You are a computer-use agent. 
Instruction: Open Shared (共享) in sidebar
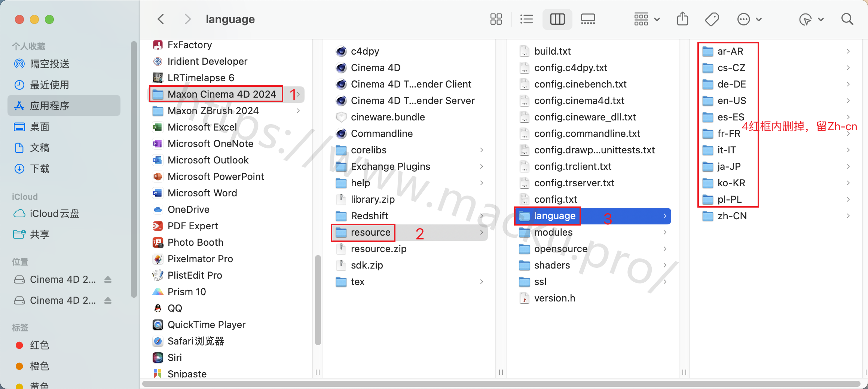coord(64,235)
